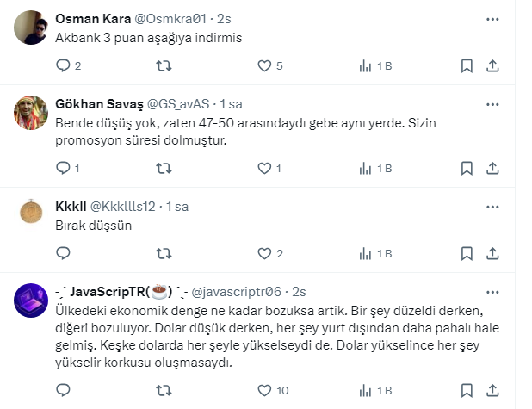Bookmark Osman Kara's tweet
532x409 pixels.
pyautogui.click(x=466, y=65)
